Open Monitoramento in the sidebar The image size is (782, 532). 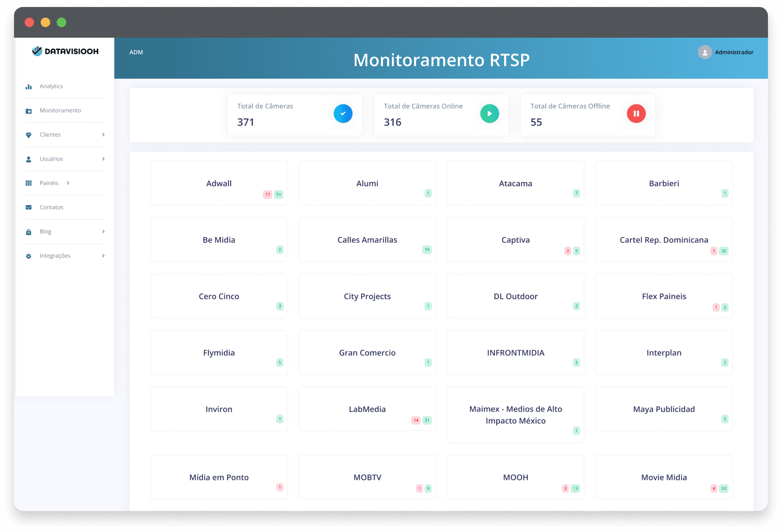60,110
